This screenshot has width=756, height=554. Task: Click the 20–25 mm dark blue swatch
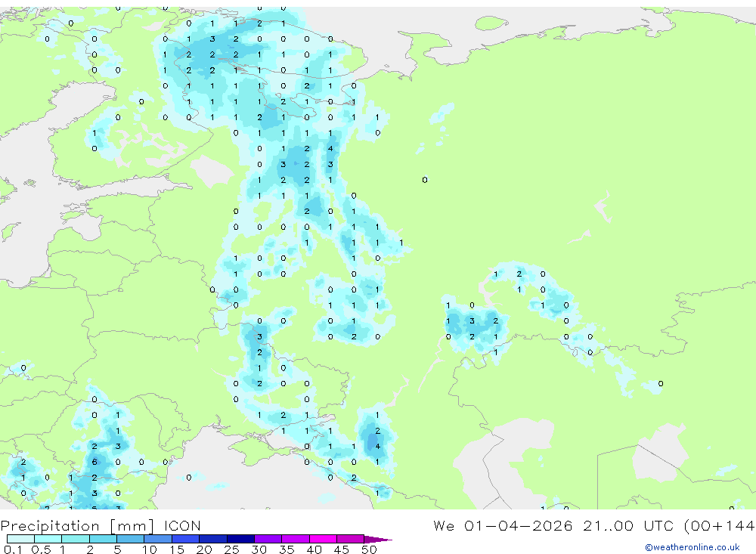tap(213, 539)
